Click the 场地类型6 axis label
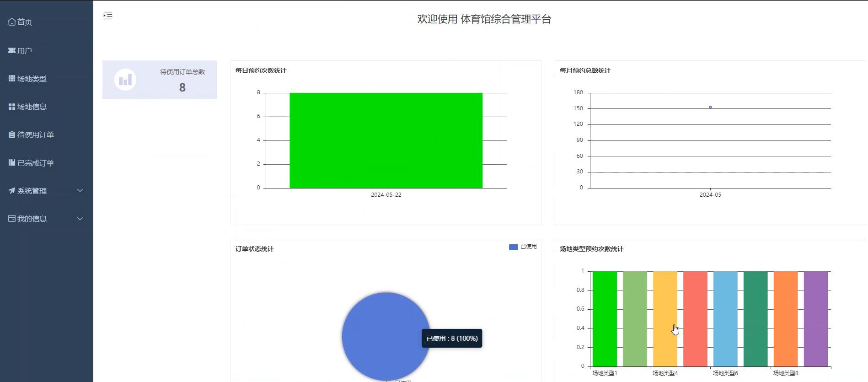This screenshot has height=382, width=868. [725, 373]
